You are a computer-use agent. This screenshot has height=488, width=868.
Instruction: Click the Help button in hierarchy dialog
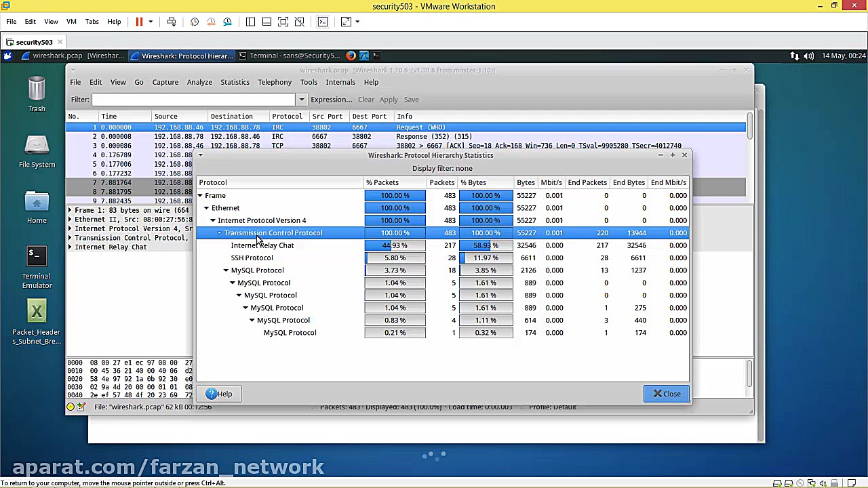click(x=219, y=394)
